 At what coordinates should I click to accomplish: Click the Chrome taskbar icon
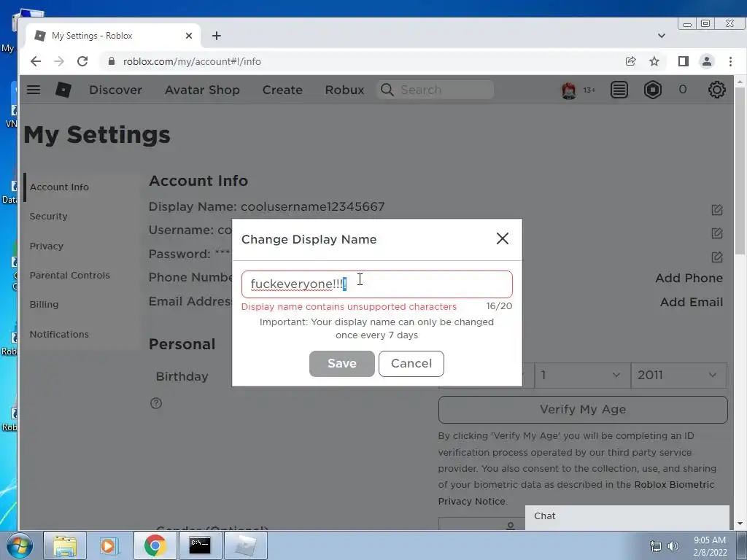coord(155,545)
